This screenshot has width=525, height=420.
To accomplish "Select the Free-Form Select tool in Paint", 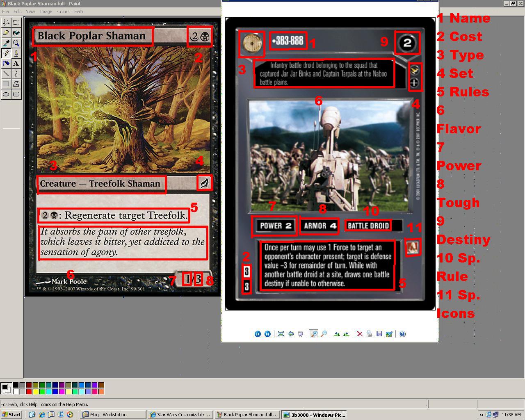I will click(x=6, y=22).
